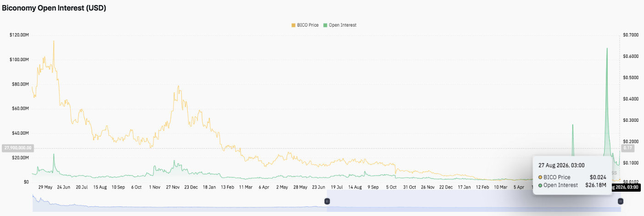Viewport: 644px width, 216px height.
Task: Click the 13 Feb date label
Action: click(227, 188)
